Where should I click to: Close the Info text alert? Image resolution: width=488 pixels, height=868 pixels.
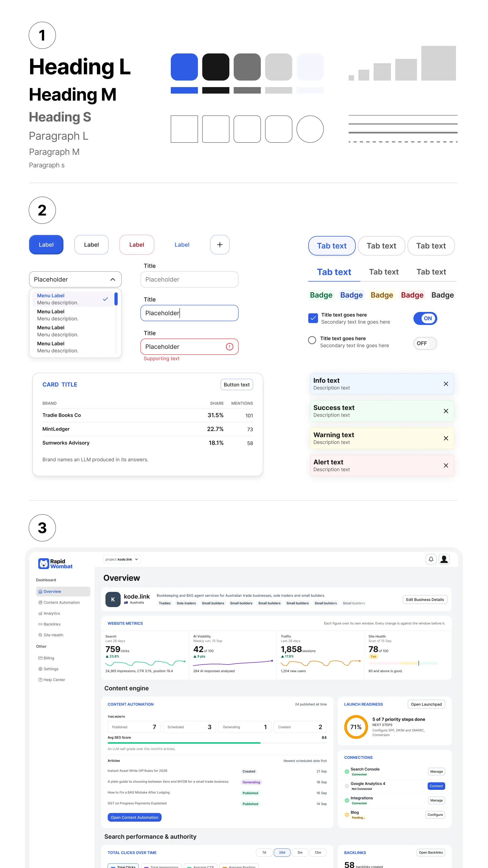pyautogui.click(x=445, y=384)
